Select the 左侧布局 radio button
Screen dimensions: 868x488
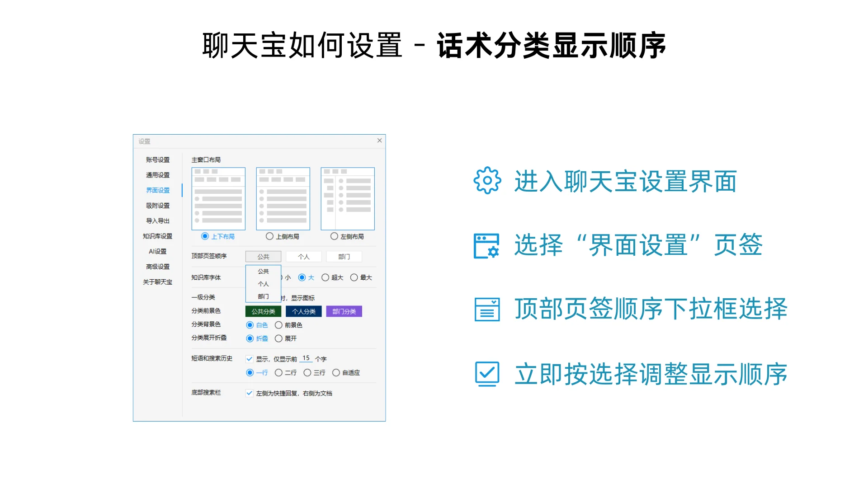(334, 236)
